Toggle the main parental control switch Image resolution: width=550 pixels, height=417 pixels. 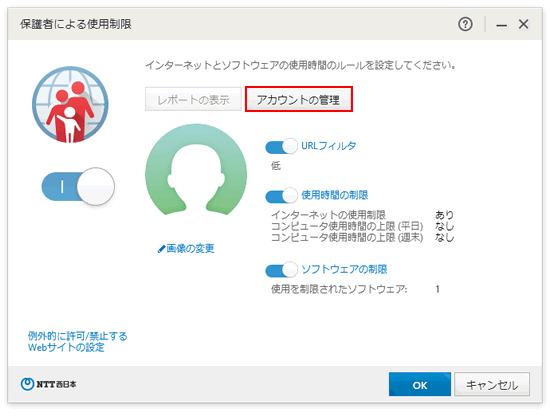tap(78, 186)
